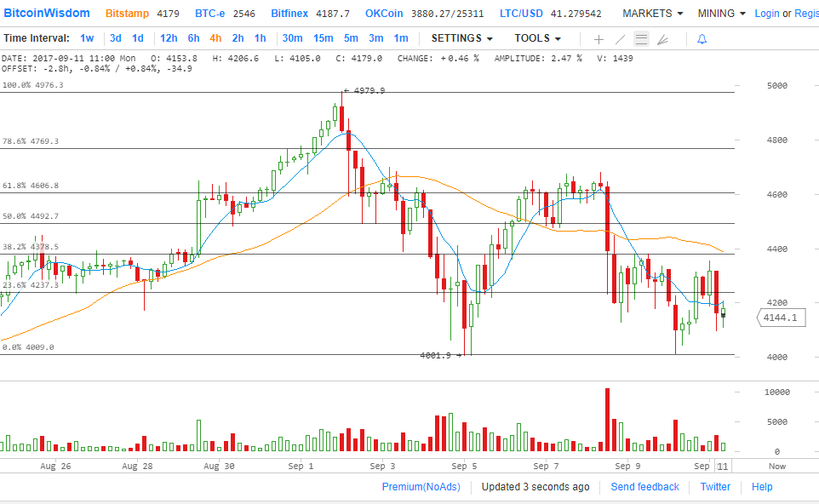Open the SETTINGS dropdown
The height and width of the screenshot is (504, 819).
coord(461,38)
